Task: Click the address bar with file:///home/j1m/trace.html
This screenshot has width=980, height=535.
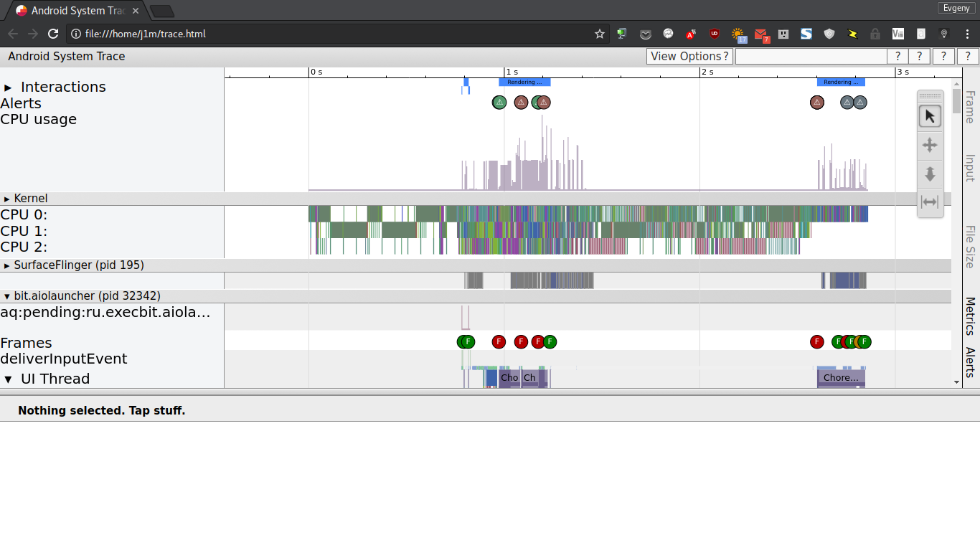Action: pos(339,34)
